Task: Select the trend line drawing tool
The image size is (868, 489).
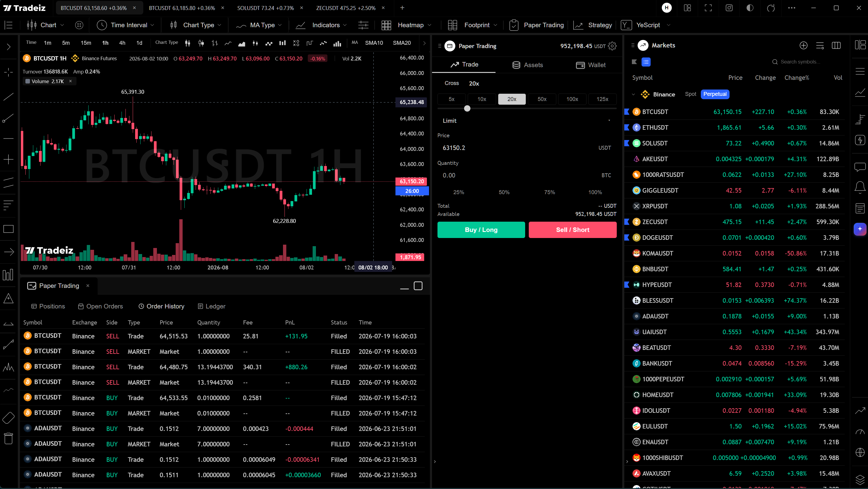Action: coord(8,97)
